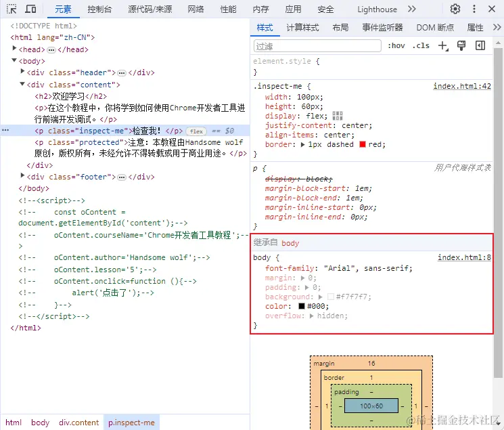Expand the div class header node
The height and width of the screenshot is (430, 504).
click(22, 72)
